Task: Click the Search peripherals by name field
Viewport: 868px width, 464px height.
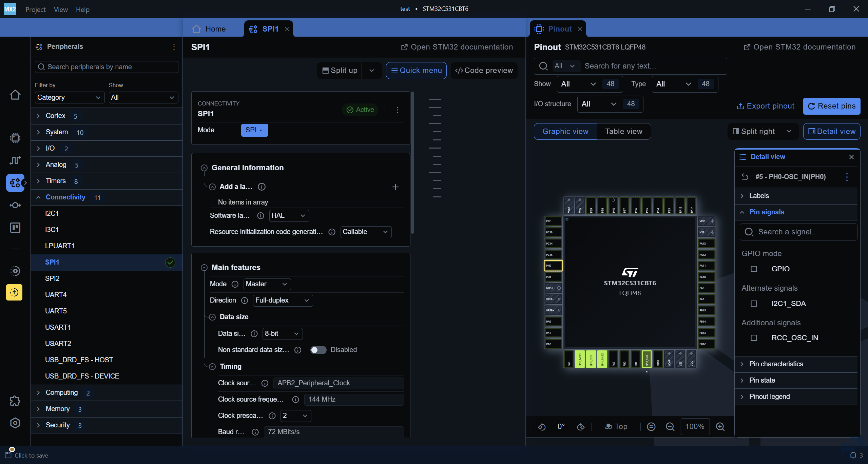Action: (107, 67)
